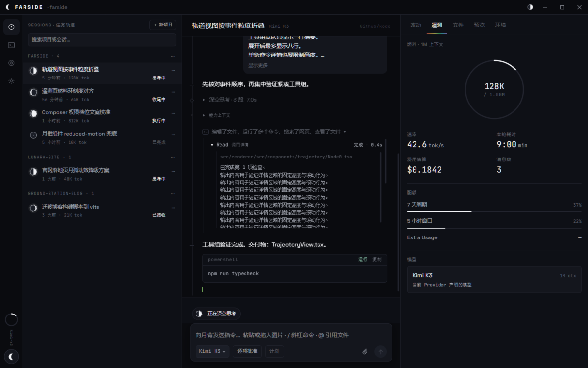Viewport: 588px width, 368px height.
Task: Click the FARSIDE crescent logo
Action: [x=7, y=7]
